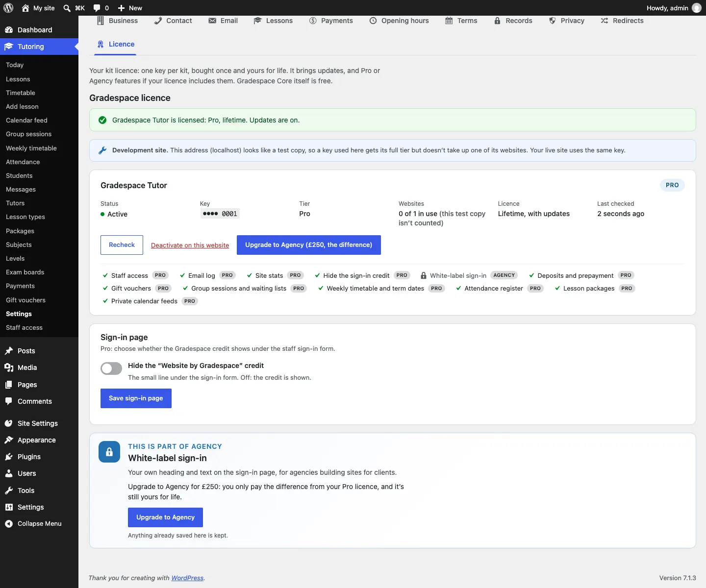Click the Appearance brush icon
Image resolution: width=706 pixels, height=588 pixels.
pyautogui.click(x=9, y=440)
